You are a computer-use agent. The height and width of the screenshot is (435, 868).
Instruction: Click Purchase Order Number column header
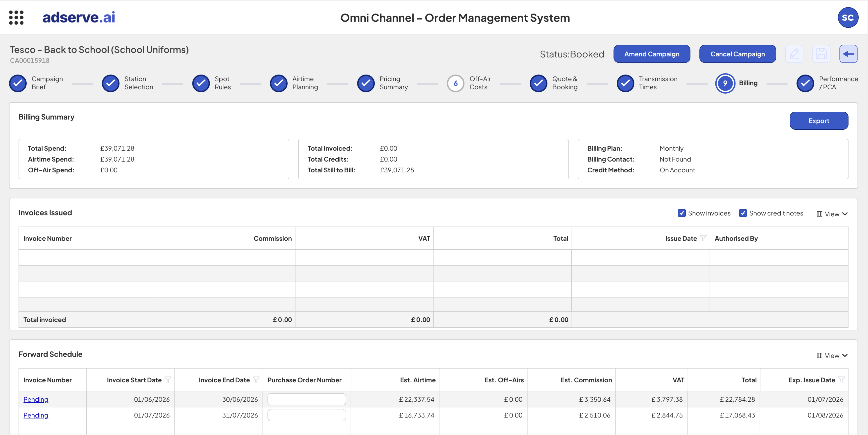[304, 380]
